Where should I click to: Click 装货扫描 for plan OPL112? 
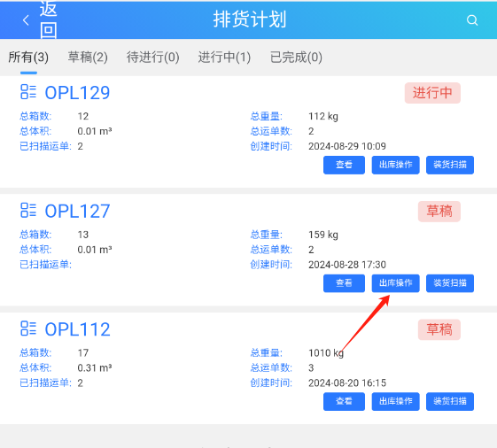pos(450,401)
